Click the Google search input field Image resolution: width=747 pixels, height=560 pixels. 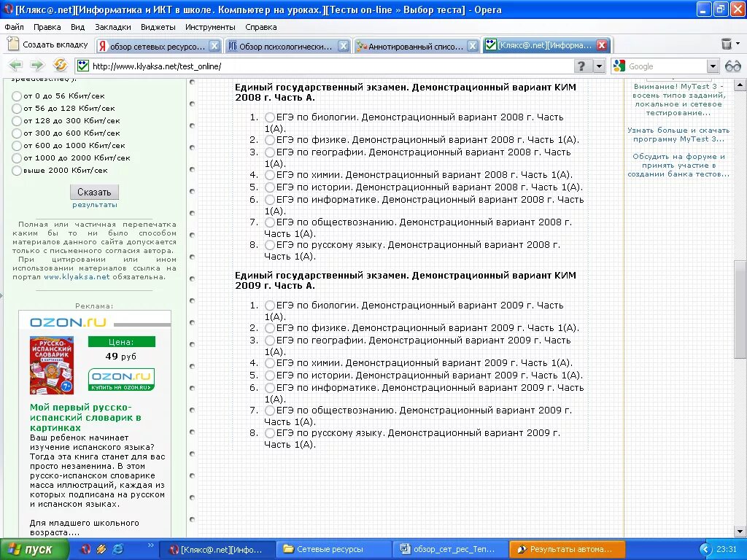click(x=667, y=66)
